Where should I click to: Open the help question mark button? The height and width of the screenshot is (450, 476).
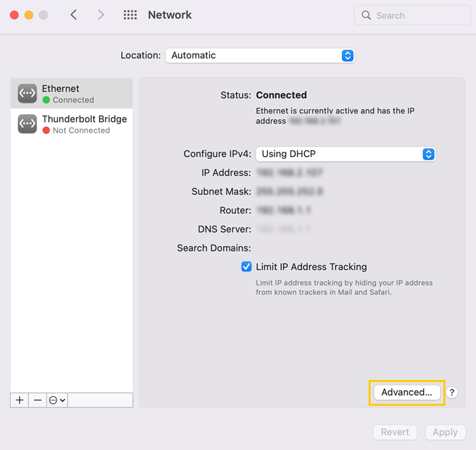(x=452, y=392)
